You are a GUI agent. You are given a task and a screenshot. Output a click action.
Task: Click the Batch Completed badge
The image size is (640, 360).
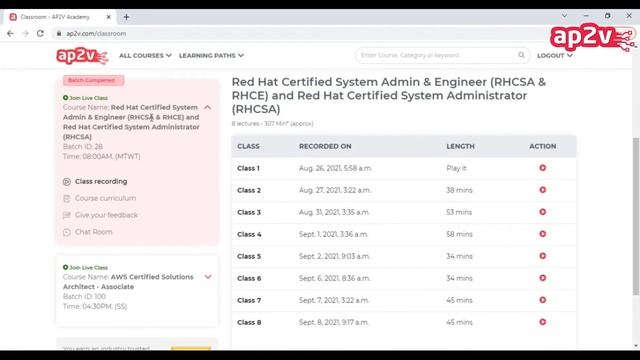click(x=93, y=80)
